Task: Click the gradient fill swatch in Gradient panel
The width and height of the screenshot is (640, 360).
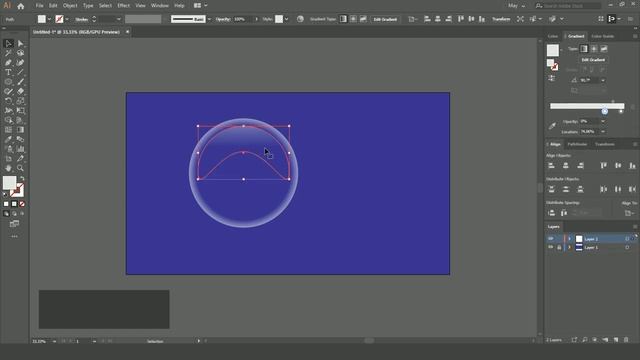Action: point(553,50)
